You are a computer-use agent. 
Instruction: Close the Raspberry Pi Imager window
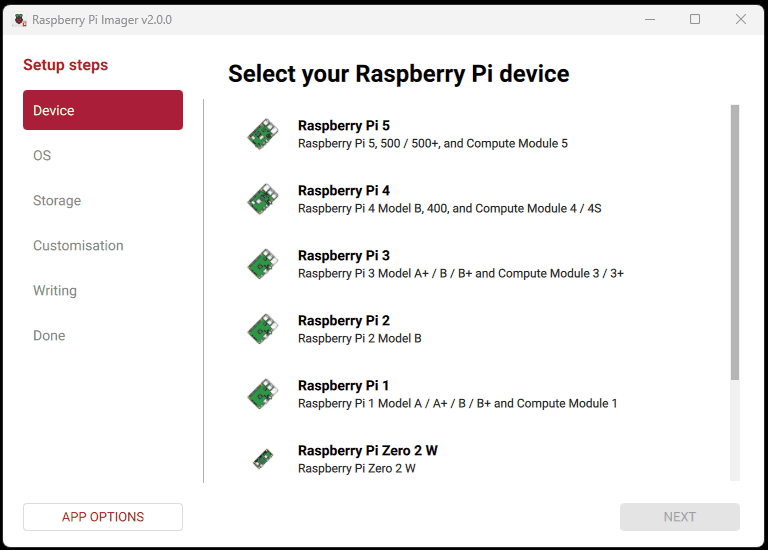tap(741, 20)
